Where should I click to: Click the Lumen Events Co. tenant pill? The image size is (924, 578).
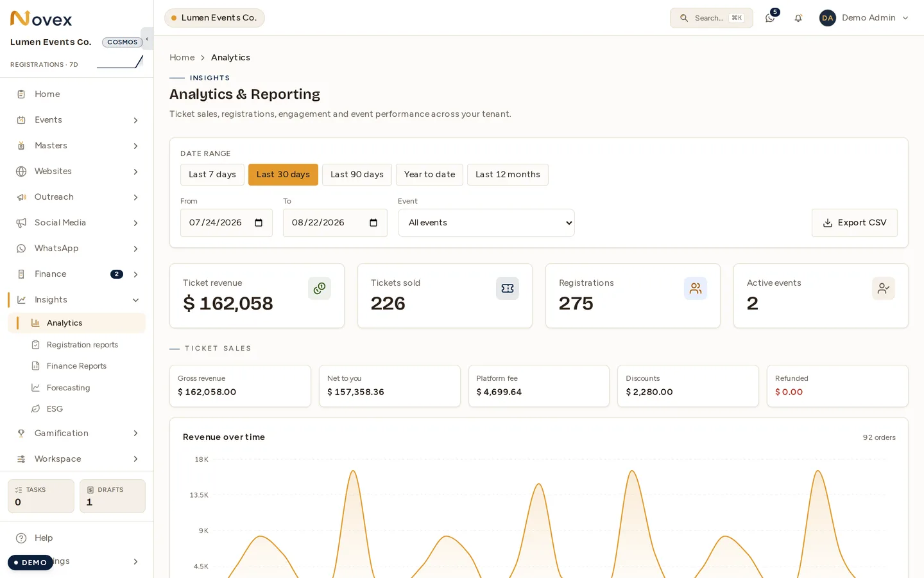pyautogui.click(x=214, y=18)
